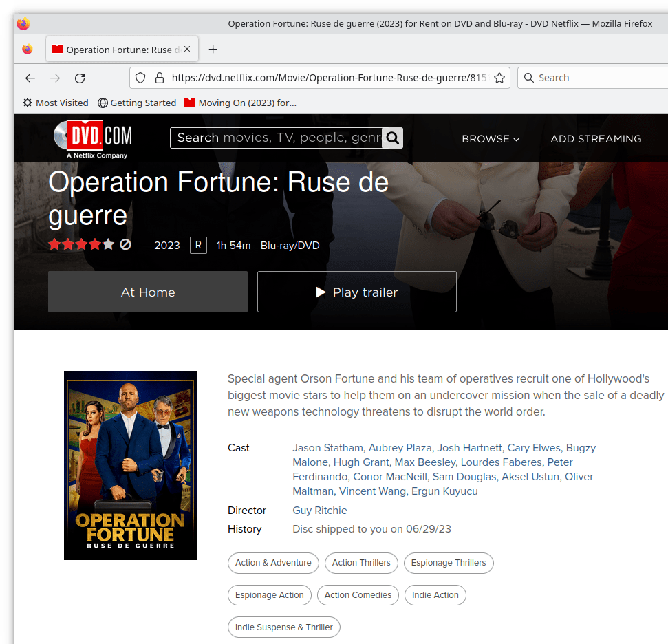668x644 pixels.
Task: Close the Operation Fortune tab
Action: [187, 49]
